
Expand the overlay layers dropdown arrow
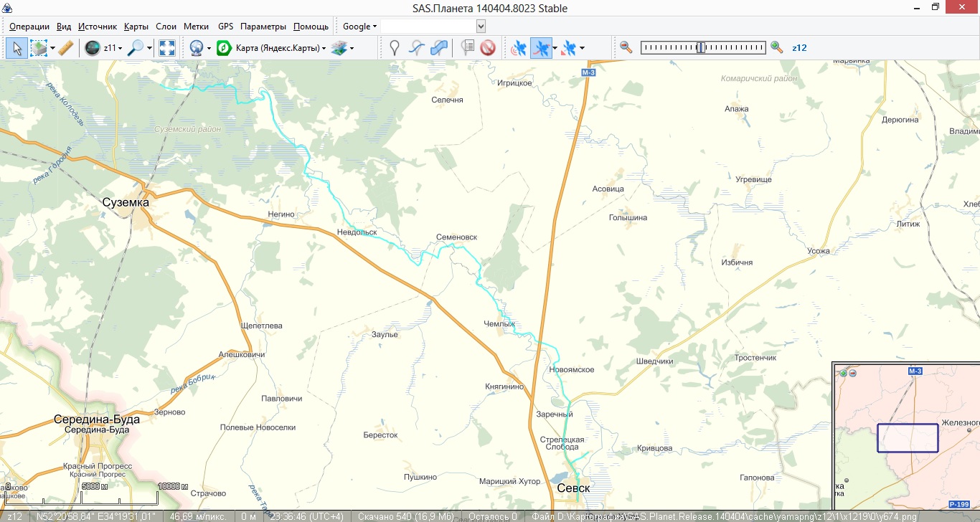click(x=352, y=48)
